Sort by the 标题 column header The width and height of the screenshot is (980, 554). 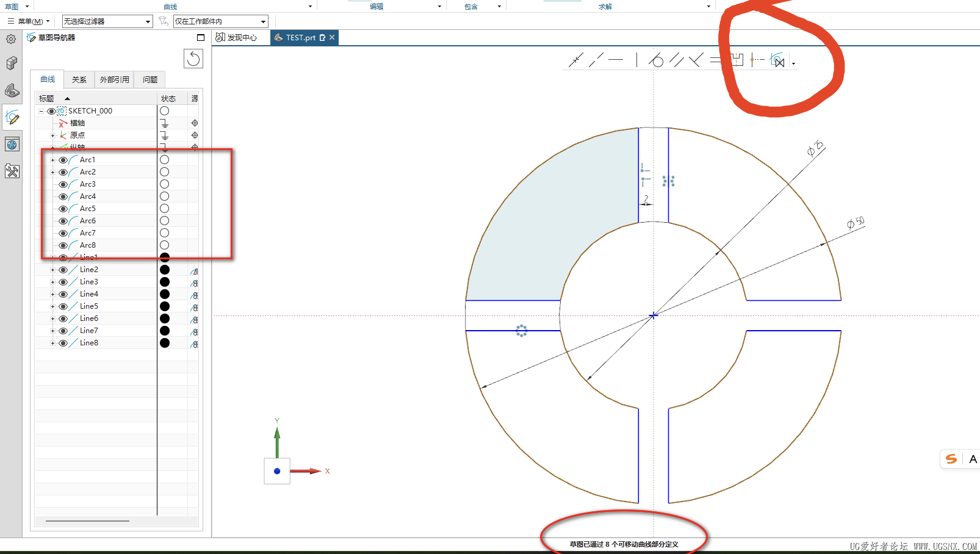pyautogui.click(x=96, y=98)
